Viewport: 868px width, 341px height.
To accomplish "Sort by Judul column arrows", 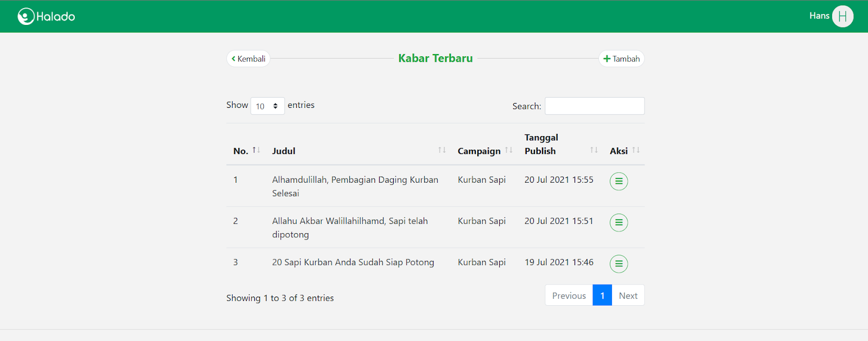I will 442,150.
